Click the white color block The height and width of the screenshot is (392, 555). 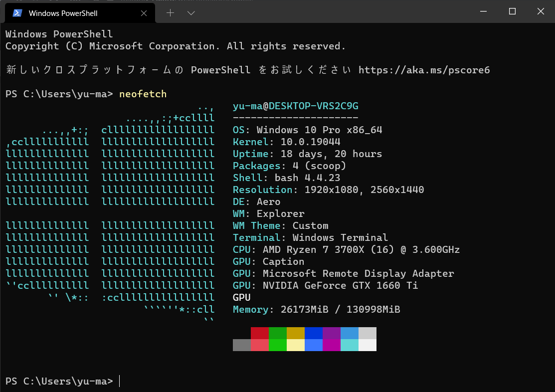click(x=368, y=345)
